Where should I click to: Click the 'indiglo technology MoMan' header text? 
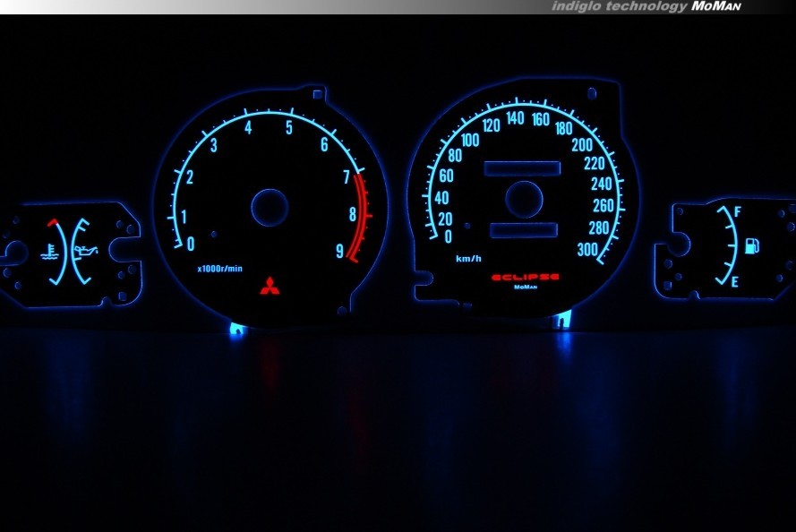point(646,6)
